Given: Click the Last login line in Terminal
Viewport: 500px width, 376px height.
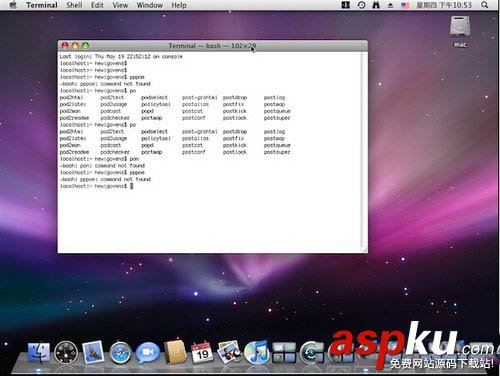Looking at the screenshot, I should [121, 56].
